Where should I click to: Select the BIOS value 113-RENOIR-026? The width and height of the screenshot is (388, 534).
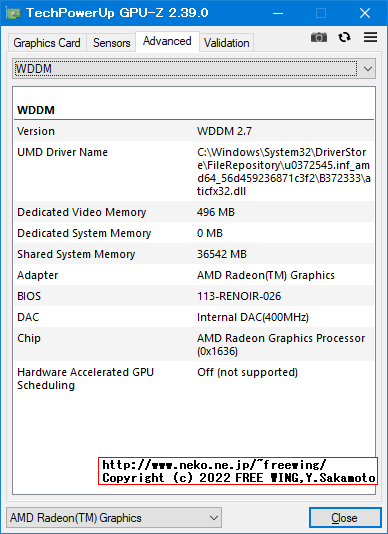(x=239, y=296)
